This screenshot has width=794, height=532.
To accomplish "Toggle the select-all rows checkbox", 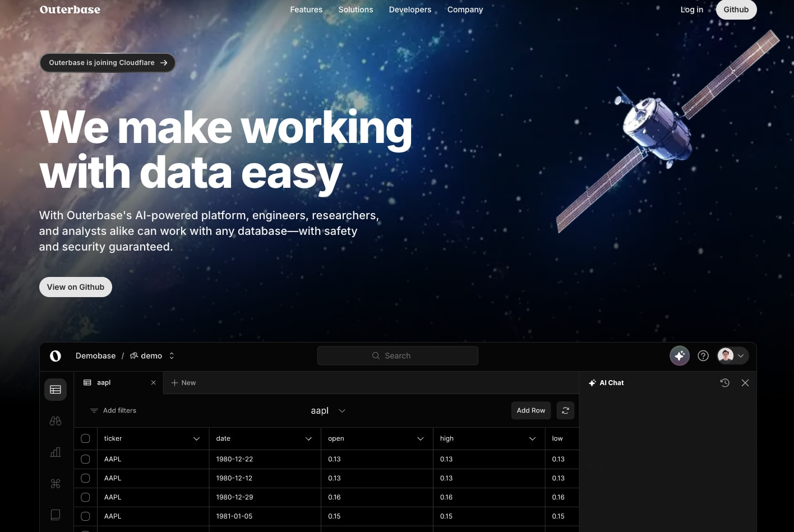I will click(85, 438).
